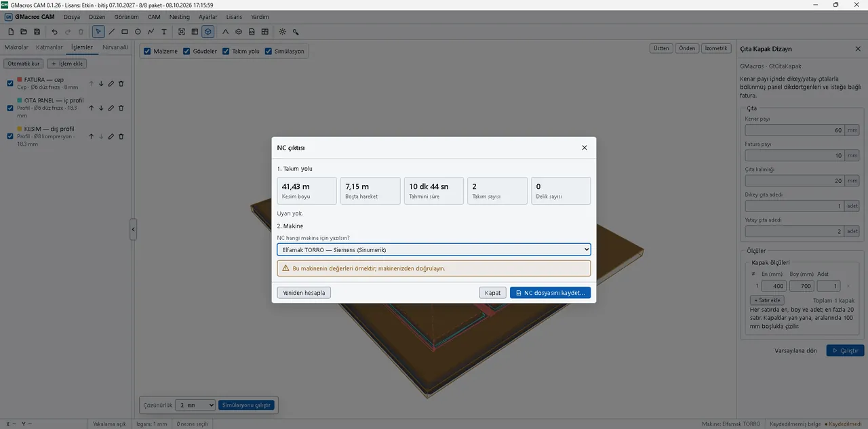Uncheck the FATURA — cep operation checkbox
Screen dimensions: 868x429
click(10, 83)
